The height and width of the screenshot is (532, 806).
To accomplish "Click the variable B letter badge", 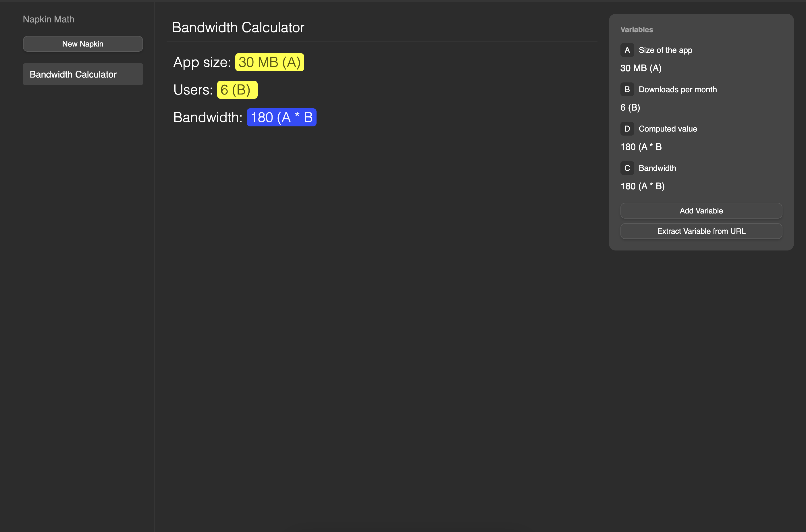I will click(627, 89).
